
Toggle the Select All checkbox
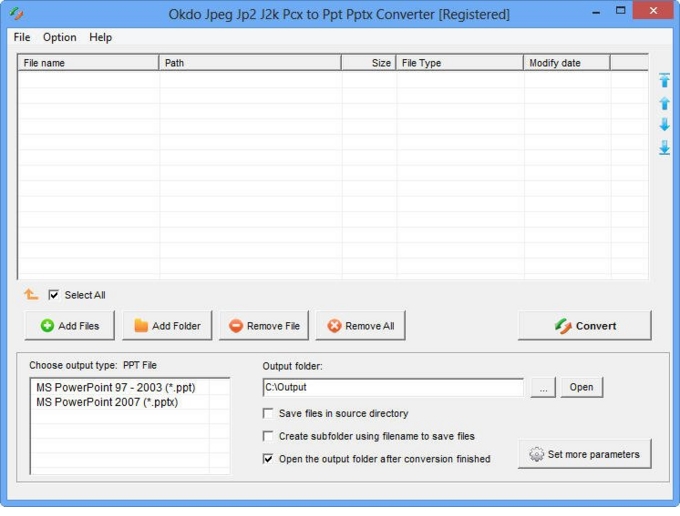[53, 295]
